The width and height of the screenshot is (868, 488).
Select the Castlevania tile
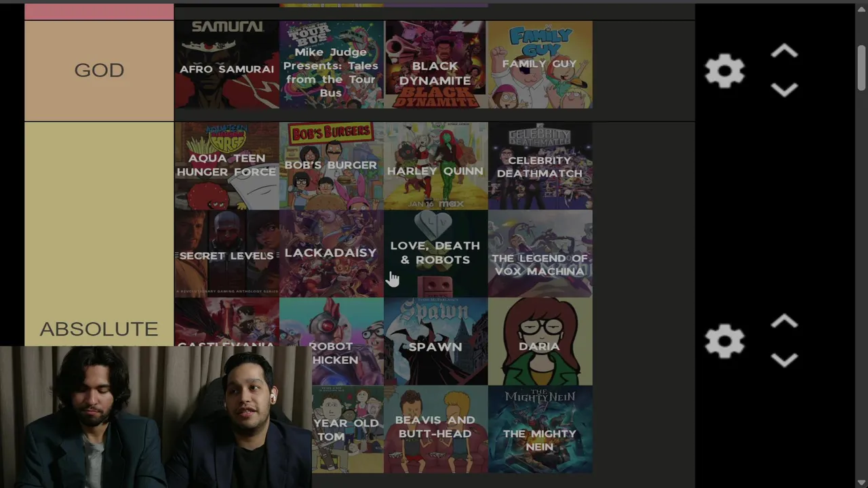click(x=226, y=322)
